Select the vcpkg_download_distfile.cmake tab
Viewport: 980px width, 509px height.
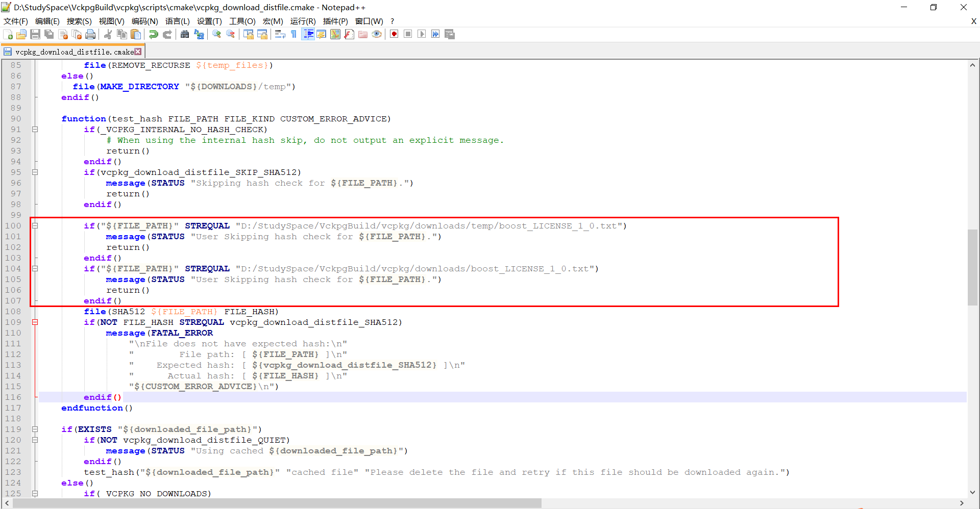(x=73, y=52)
